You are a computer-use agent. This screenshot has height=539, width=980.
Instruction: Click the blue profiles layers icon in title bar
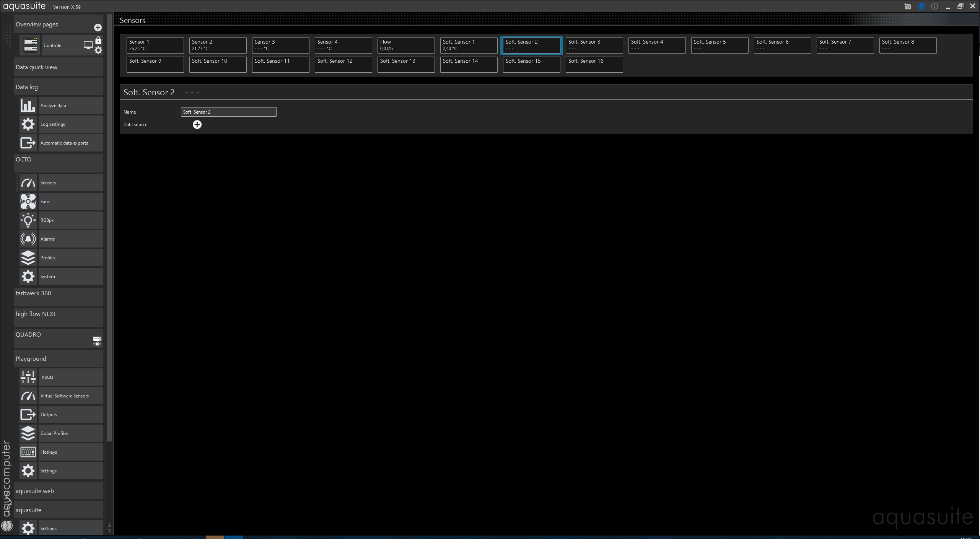point(921,7)
